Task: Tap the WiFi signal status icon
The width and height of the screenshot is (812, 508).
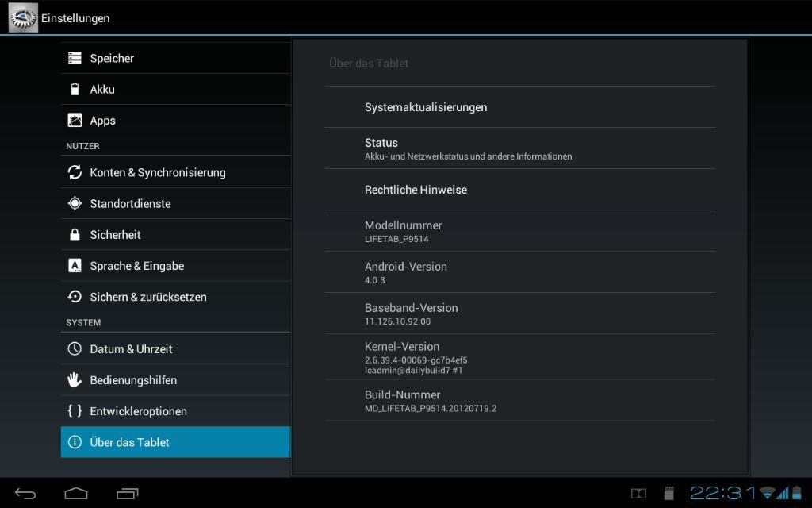Action: pyautogui.click(x=768, y=492)
